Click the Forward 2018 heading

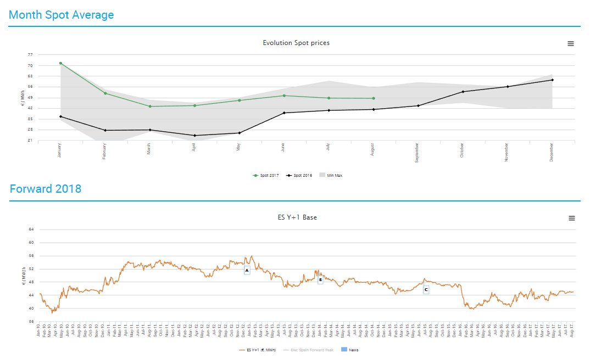tap(46, 189)
